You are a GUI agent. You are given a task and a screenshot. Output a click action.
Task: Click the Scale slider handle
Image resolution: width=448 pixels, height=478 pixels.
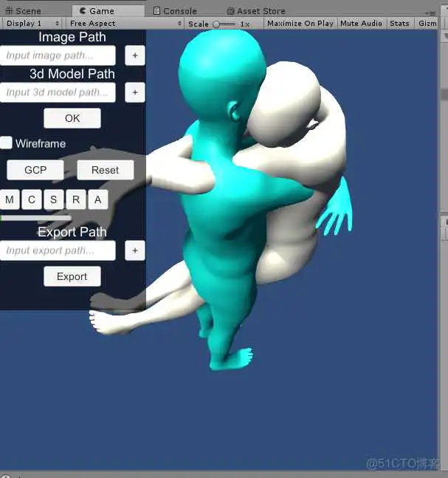click(216, 24)
